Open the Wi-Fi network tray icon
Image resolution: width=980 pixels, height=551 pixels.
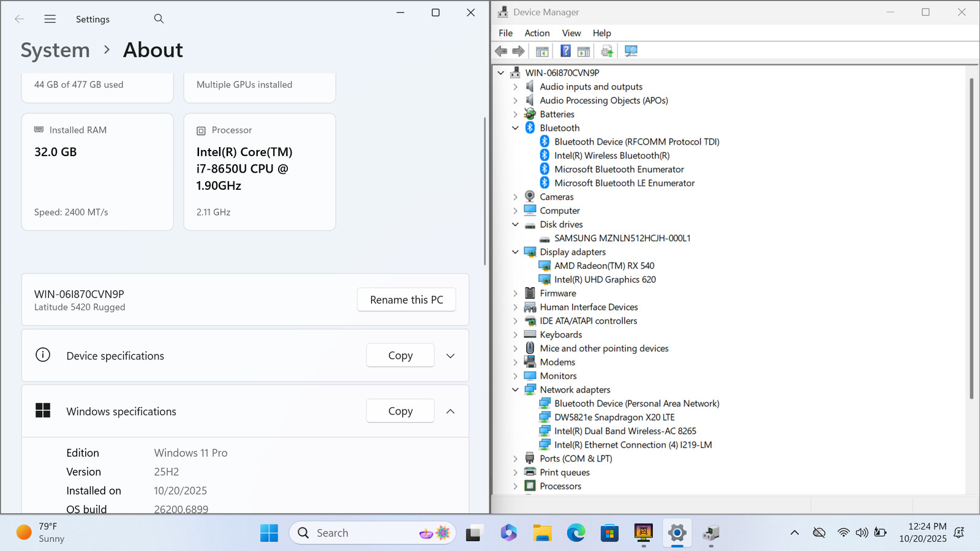(x=843, y=533)
